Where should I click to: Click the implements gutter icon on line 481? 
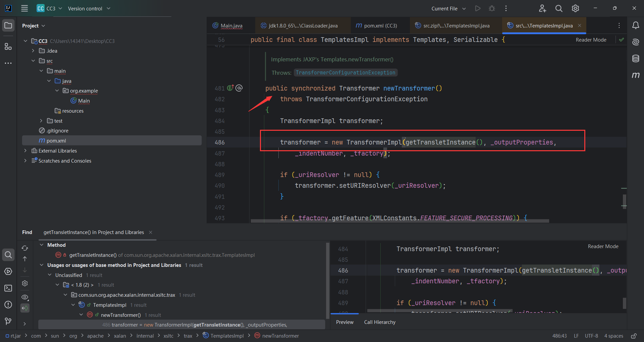(x=230, y=88)
